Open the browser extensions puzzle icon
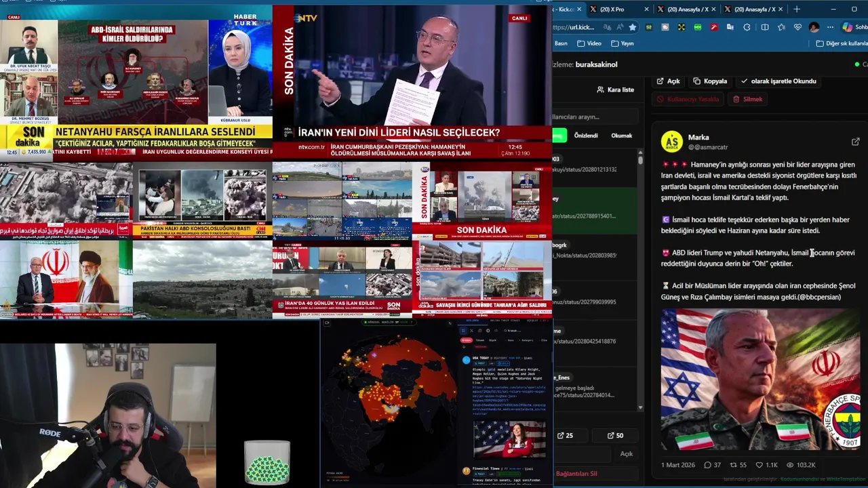This screenshot has height=488, width=868. click(747, 27)
